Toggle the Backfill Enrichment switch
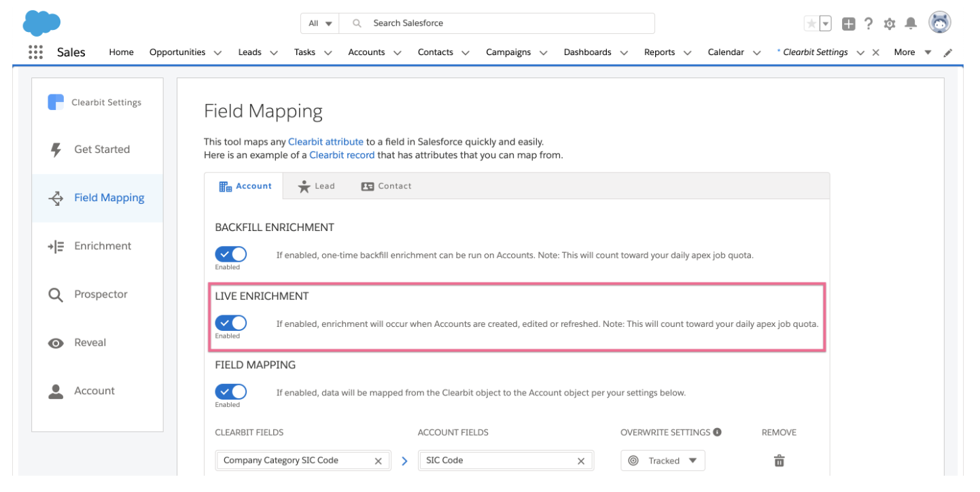Screen dimensions: 980x492 (x=231, y=255)
